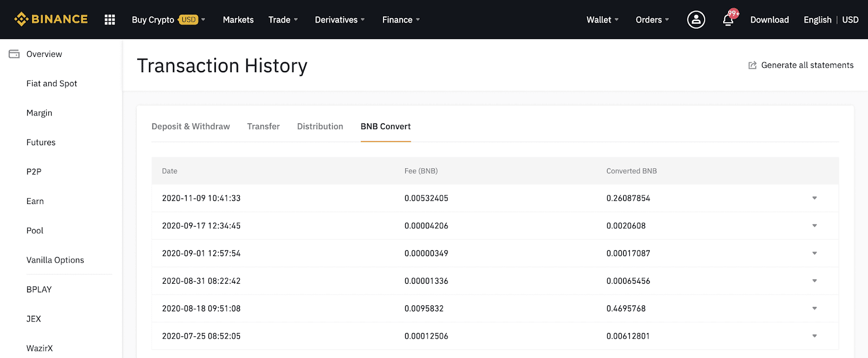The height and width of the screenshot is (358, 868).
Task: Open the notifications bell icon
Action: click(728, 20)
